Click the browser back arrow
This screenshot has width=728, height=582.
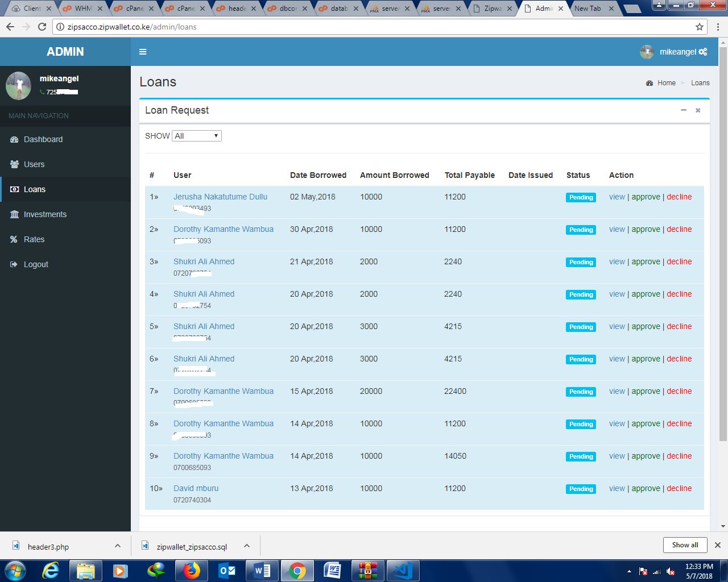(10, 27)
